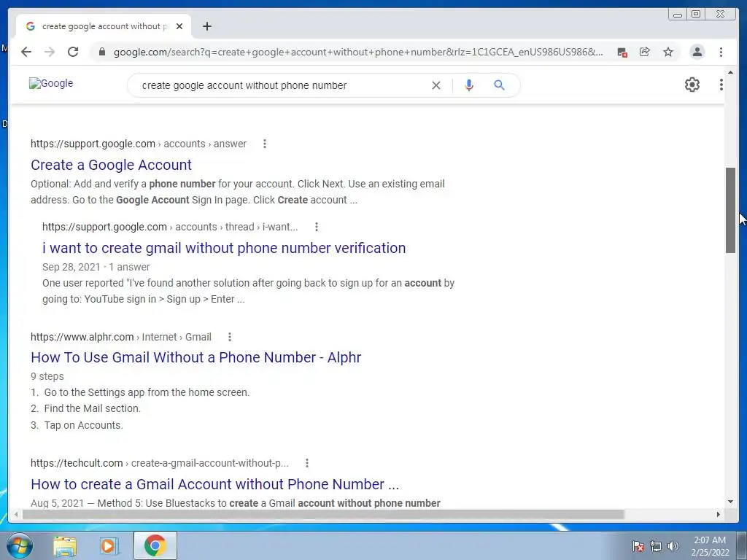
Task: Click step 'Find the Mail section.'
Action: pos(93,408)
